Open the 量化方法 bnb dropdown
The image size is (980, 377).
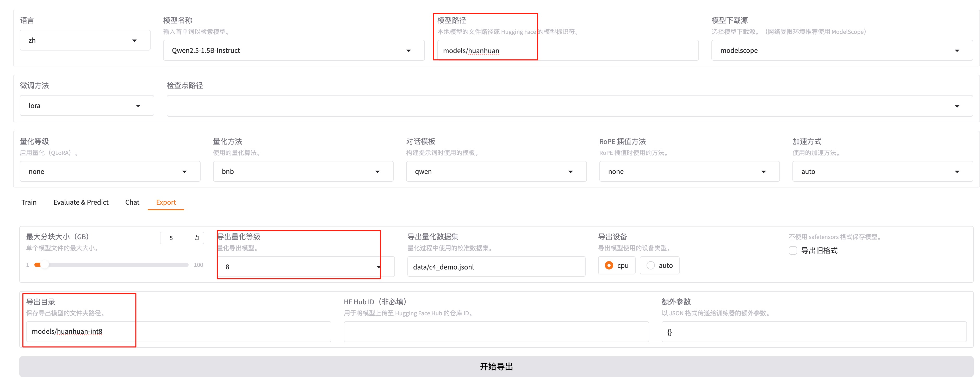303,171
